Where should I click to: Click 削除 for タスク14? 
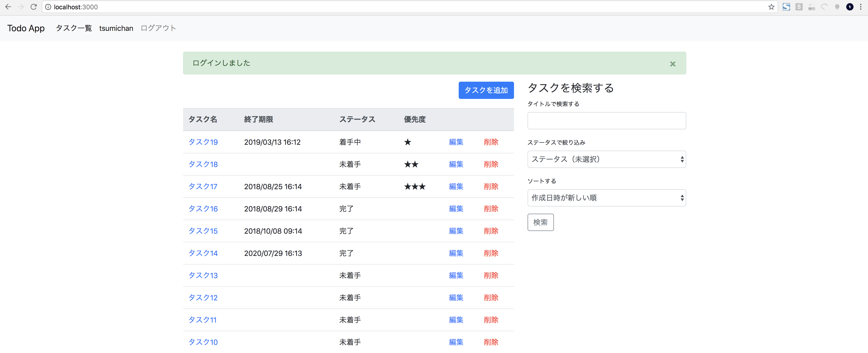tap(491, 253)
